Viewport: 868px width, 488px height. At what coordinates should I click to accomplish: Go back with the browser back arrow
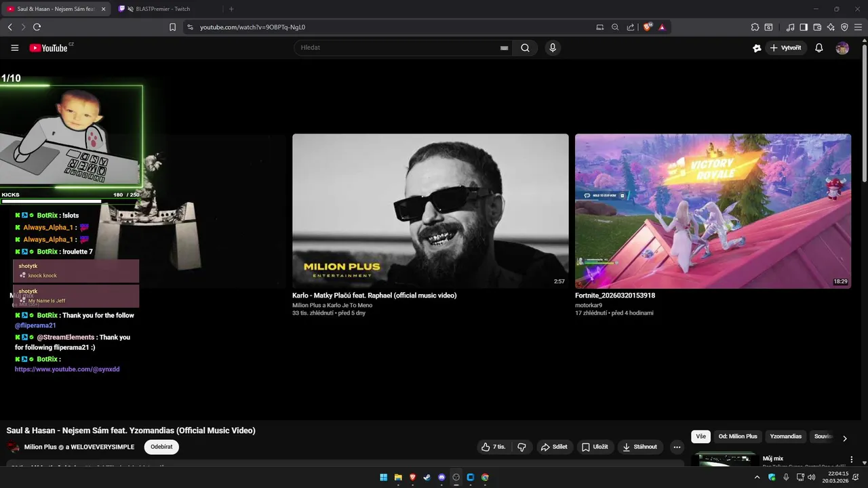point(9,27)
